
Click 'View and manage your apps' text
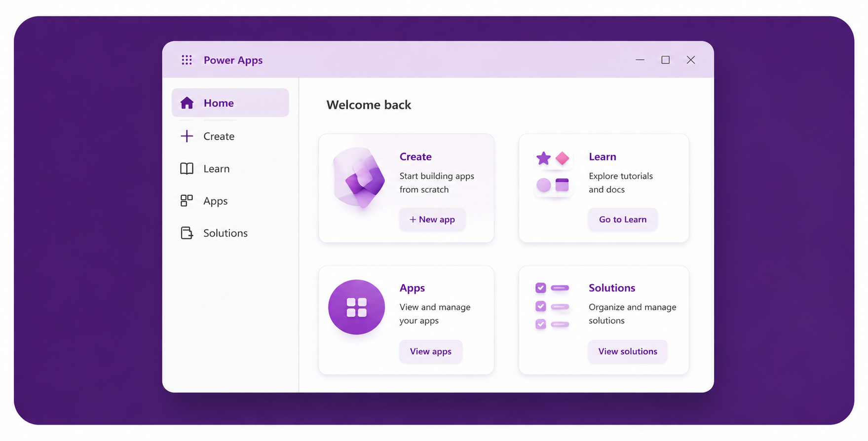[435, 314]
